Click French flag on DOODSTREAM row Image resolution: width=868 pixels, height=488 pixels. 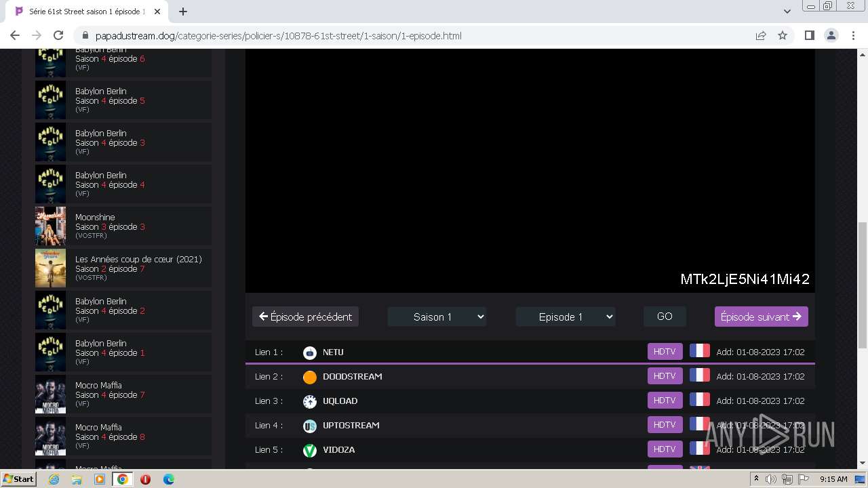[x=699, y=375]
